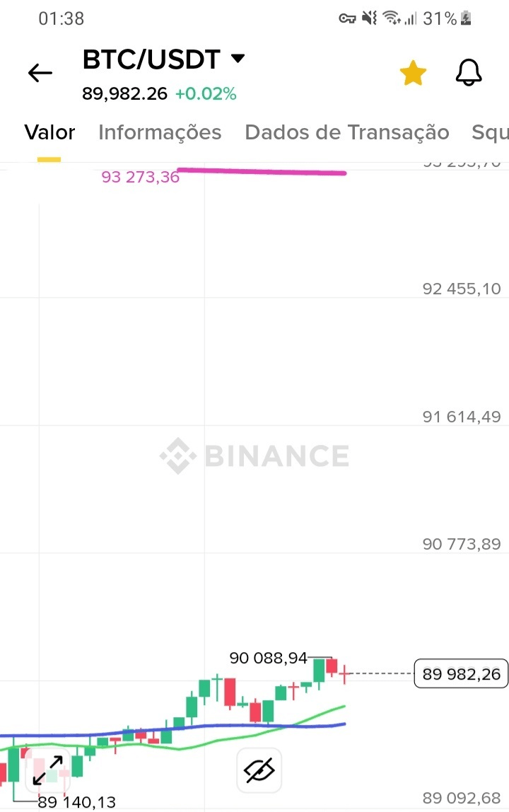Expand the BTC/USDT pair dropdown arrow

click(x=238, y=59)
